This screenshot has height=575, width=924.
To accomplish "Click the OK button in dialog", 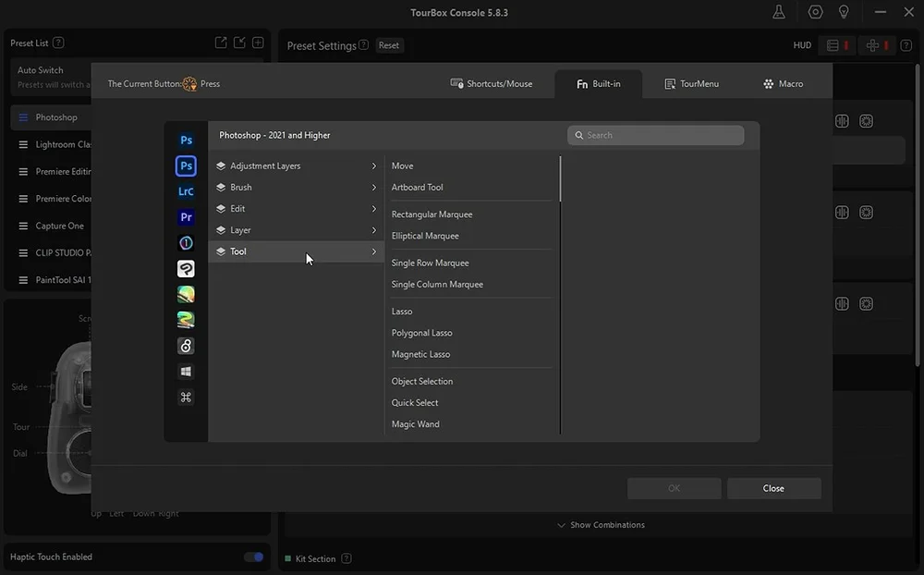I will pyautogui.click(x=675, y=488).
